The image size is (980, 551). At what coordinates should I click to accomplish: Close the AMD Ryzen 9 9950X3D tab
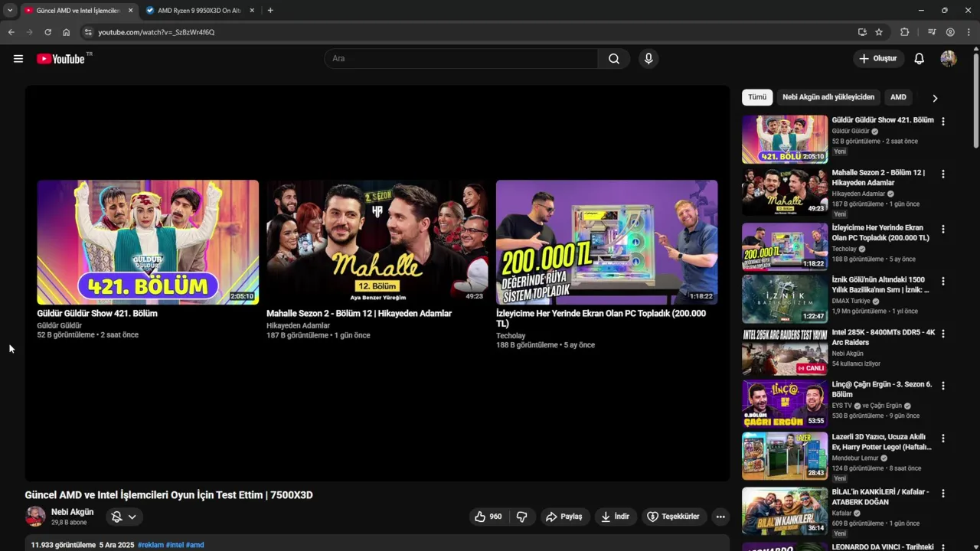click(x=252, y=11)
